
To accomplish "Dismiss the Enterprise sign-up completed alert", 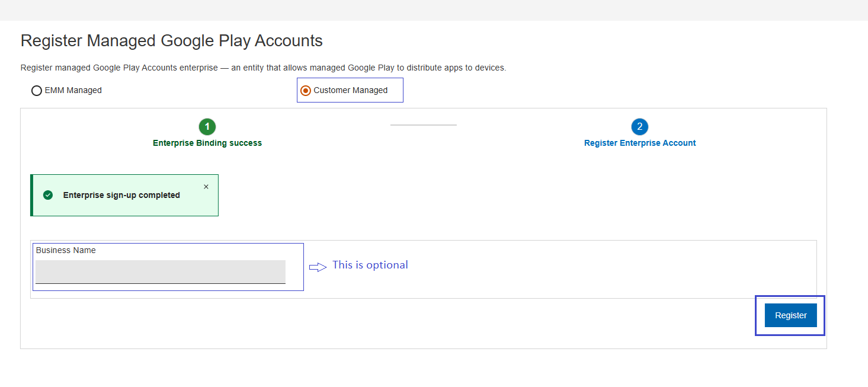I will coord(206,187).
